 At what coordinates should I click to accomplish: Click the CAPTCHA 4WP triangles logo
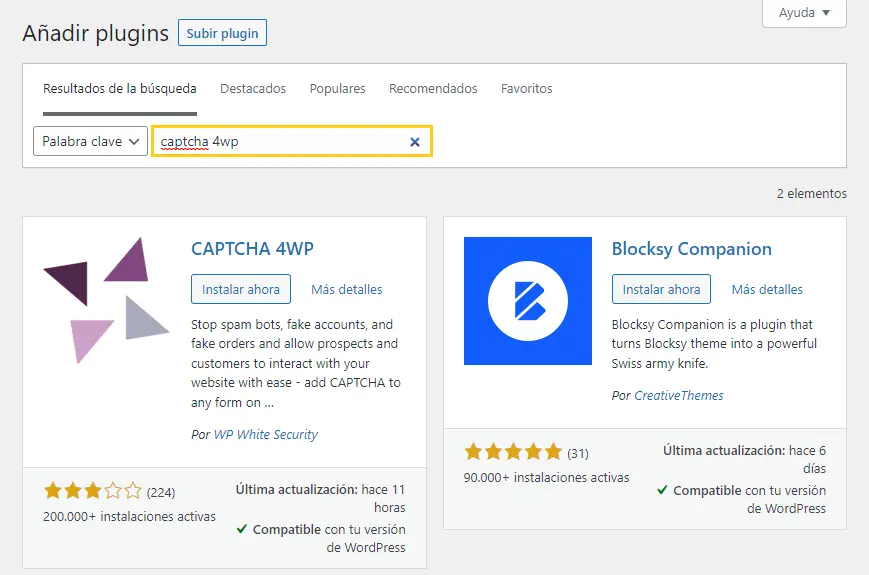(x=106, y=301)
